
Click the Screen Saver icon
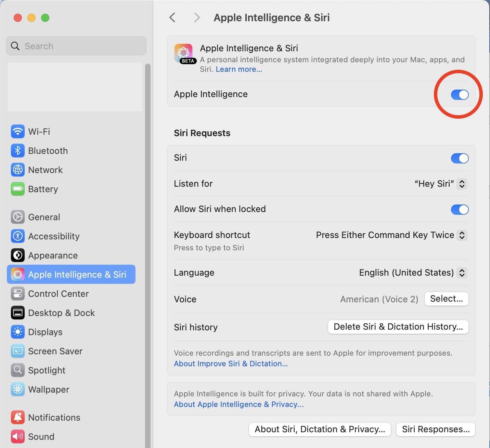[x=17, y=351]
